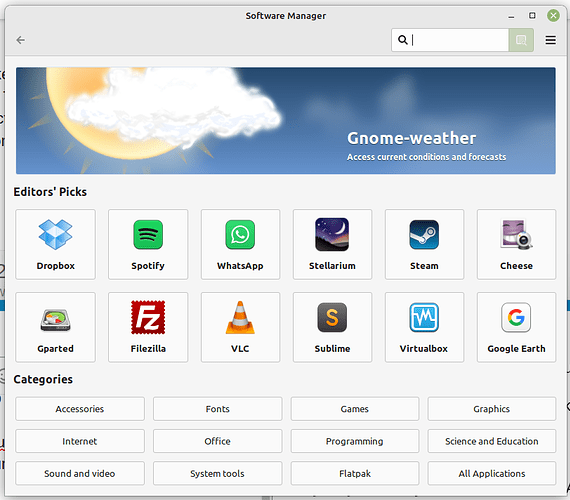Focus the search text field
The height and width of the screenshot is (500, 570).
[450, 40]
